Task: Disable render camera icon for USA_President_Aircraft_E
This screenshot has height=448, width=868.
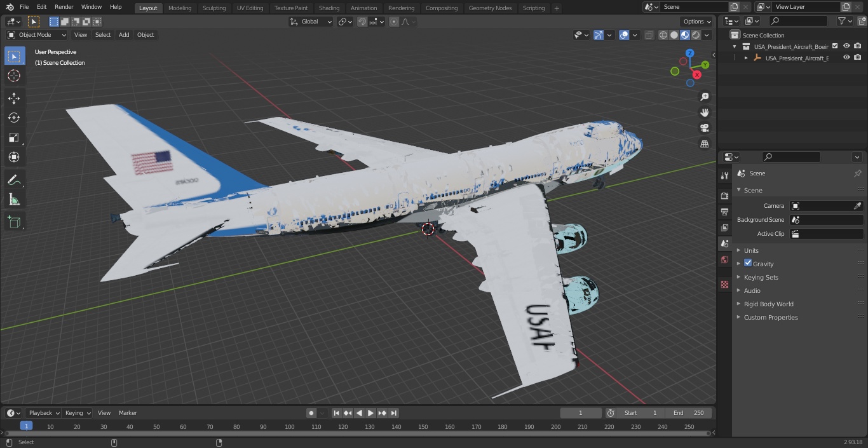Action: 858,57
